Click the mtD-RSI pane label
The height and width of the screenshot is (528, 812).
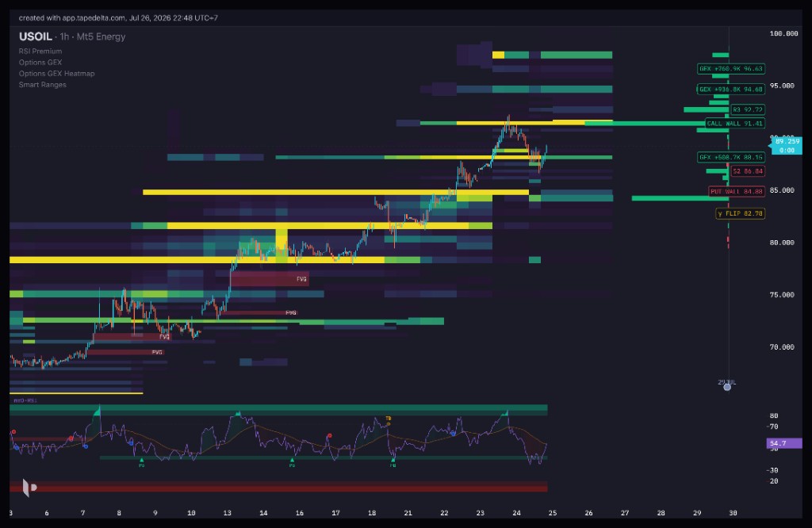coord(25,400)
